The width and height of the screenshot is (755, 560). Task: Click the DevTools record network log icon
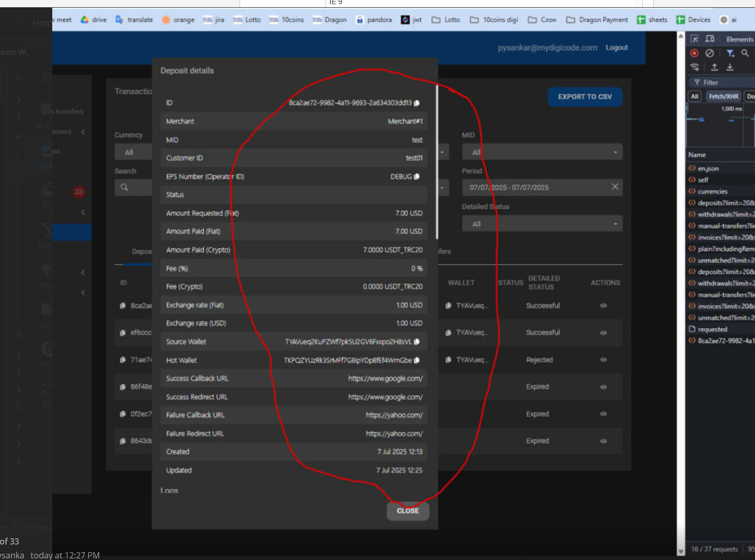click(694, 53)
